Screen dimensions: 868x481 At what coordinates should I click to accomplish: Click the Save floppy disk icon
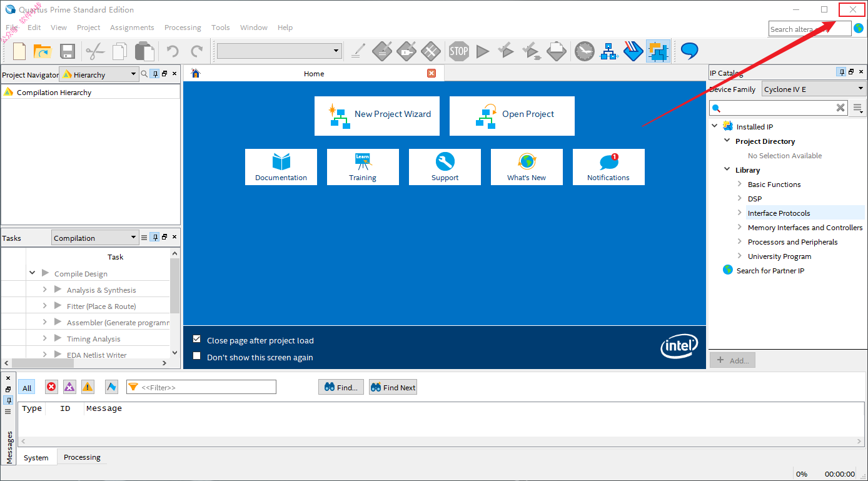[68, 51]
